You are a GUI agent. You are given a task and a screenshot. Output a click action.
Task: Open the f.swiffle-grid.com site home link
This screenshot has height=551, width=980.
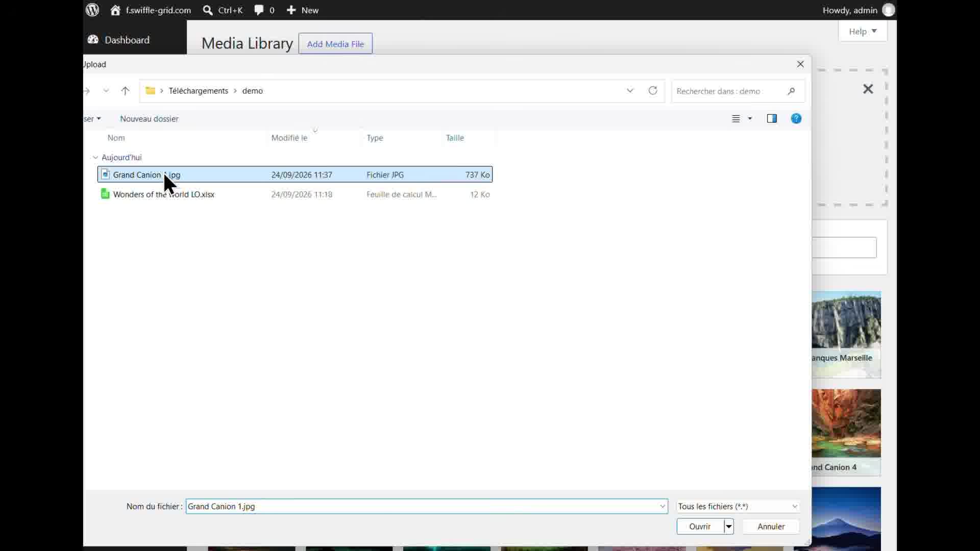pos(151,10)
